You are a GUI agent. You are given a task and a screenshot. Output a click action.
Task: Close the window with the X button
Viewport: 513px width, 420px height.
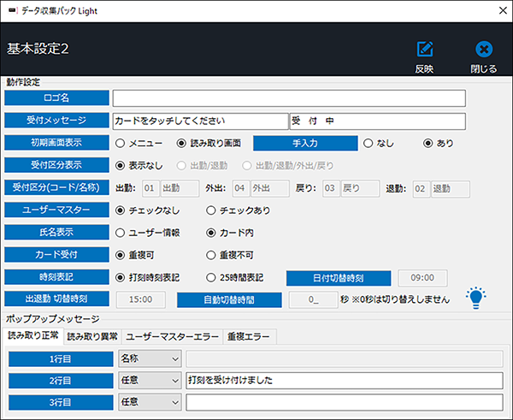click(x=503, y=10)
